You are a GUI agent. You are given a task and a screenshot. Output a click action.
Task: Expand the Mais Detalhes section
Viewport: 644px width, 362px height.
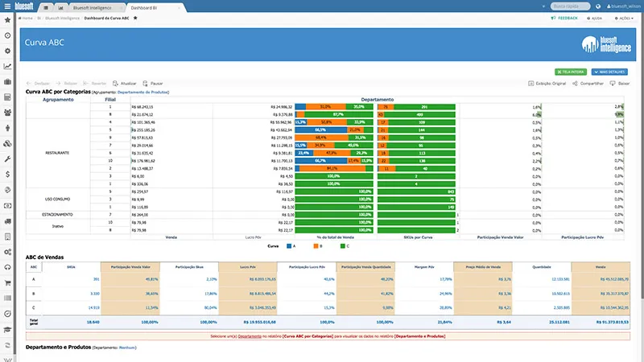pos(611,72)
